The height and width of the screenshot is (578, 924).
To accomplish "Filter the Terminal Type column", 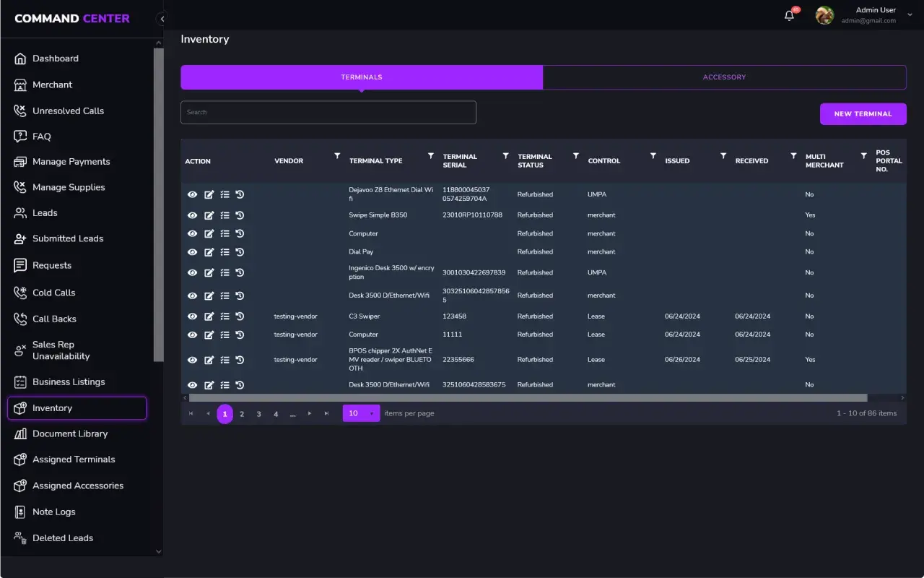I will point(431,156).
